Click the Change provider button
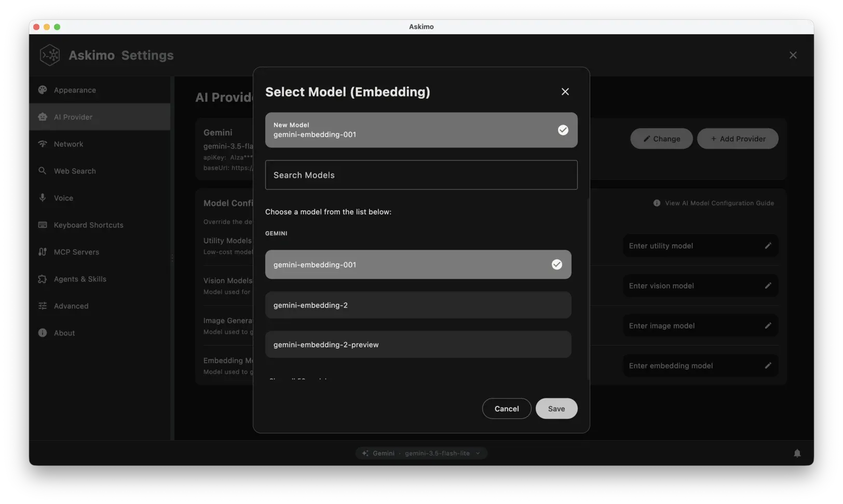 click(x=661, y=139)
